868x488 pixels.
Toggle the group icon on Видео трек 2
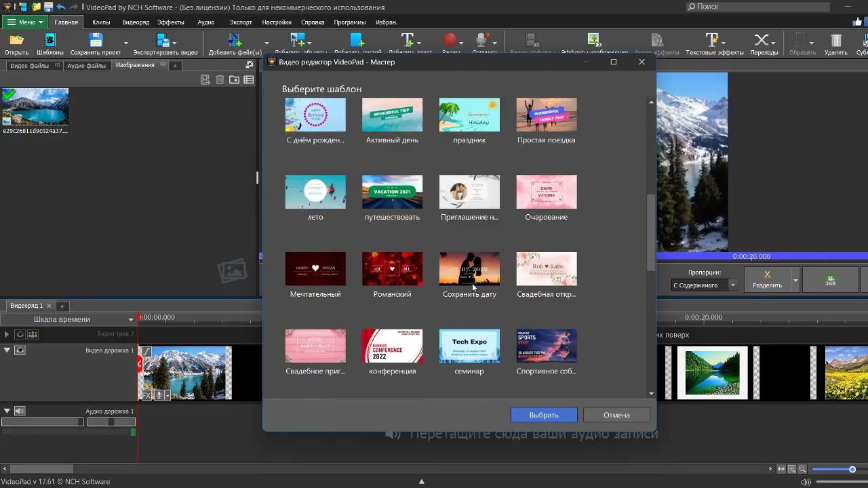tap(33, 334)
